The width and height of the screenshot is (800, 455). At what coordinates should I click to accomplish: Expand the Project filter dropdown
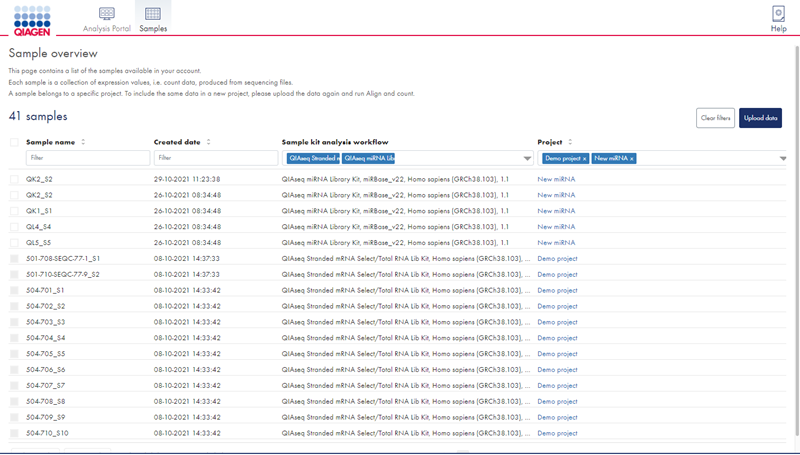coord(783,159)
